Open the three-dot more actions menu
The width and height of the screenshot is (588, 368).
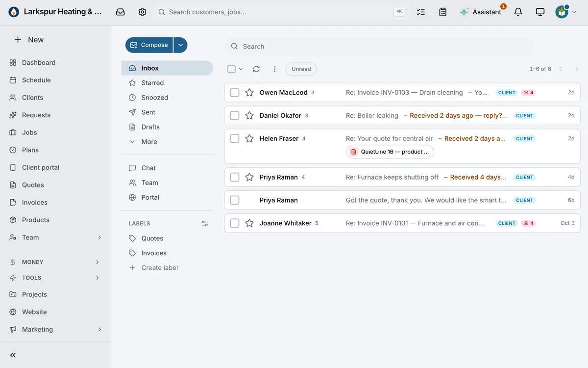point(274,69)
